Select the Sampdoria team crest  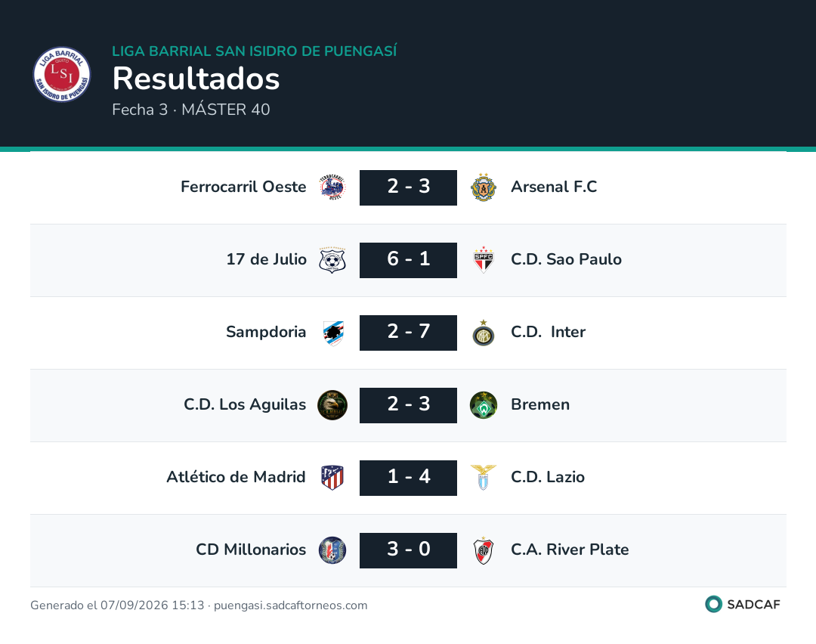tap(333, 333)
